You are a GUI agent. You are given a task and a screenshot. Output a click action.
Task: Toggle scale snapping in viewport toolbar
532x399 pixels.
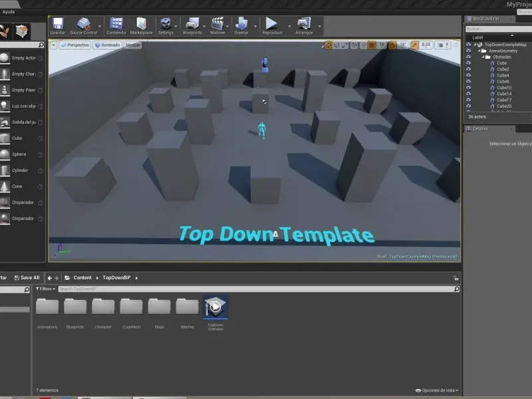414,45
